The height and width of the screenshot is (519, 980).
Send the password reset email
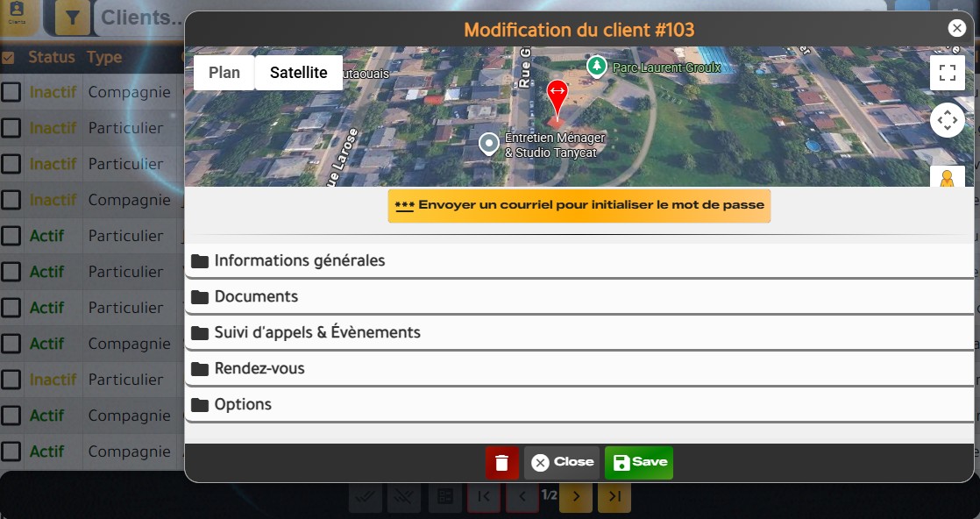[579, 206]
